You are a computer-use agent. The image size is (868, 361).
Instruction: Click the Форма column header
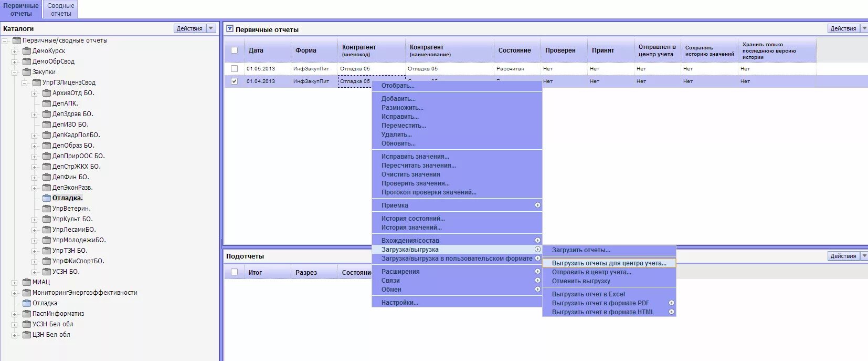click(314, 50)
